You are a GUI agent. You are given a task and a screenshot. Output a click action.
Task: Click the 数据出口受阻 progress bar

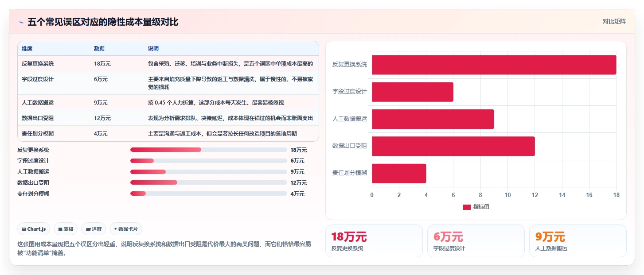pyautogui.click(x=209, y=182)
